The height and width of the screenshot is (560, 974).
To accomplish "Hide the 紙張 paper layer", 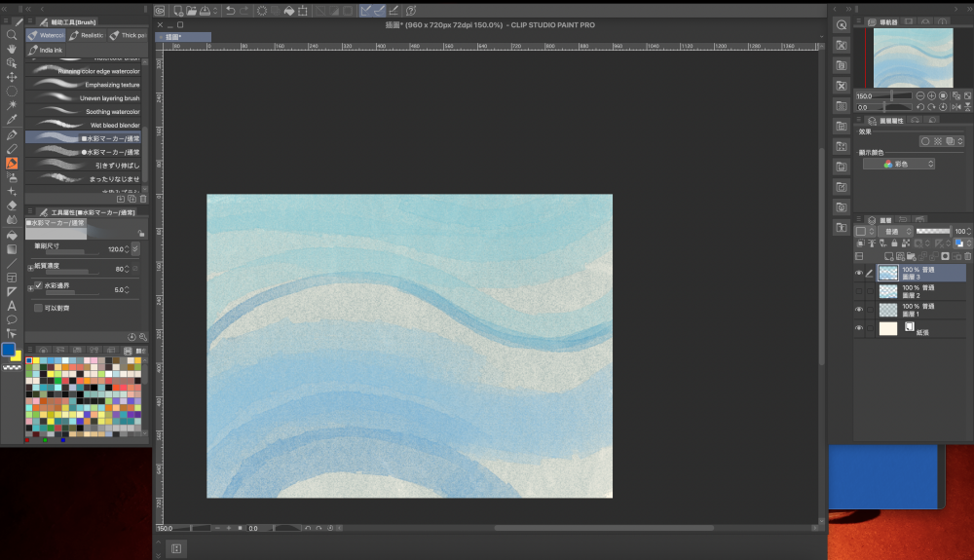I will click(859, 328).
